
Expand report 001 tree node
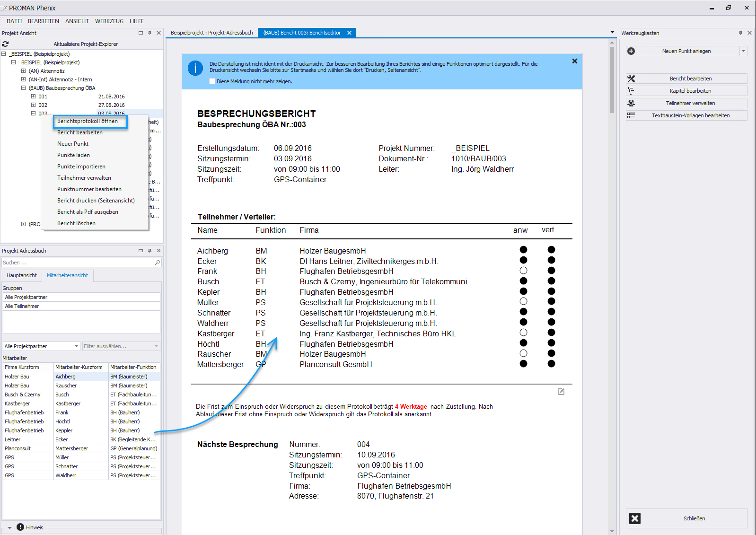pos(33,96)
